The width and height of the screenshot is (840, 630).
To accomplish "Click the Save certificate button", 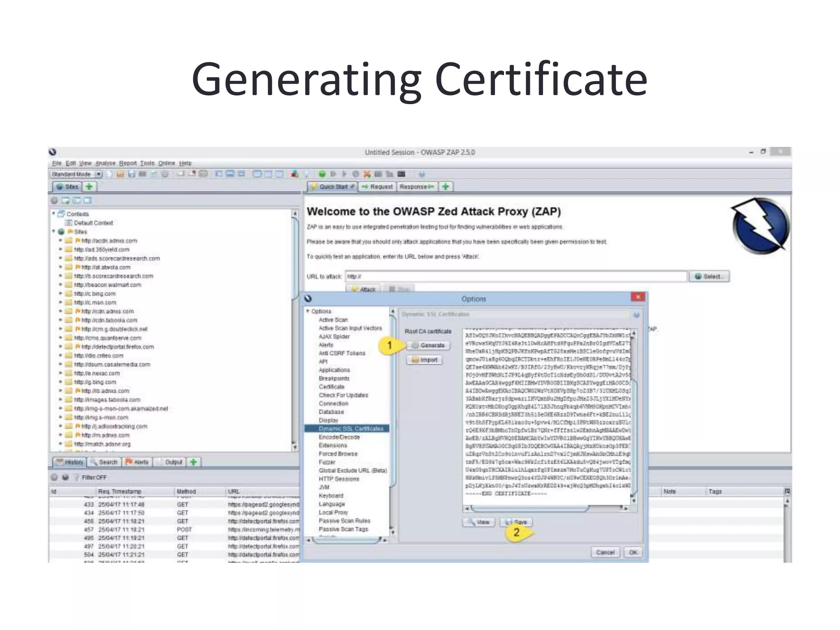I will [x=516, y=522].
